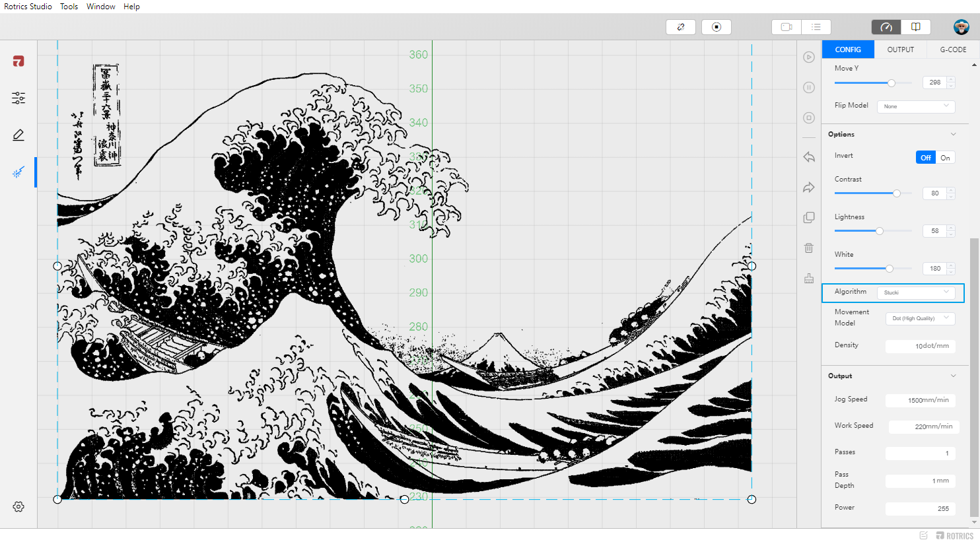Viewport: 980px width, 542px height.
Task: Open the camera view button
Action: pos(787,27)
